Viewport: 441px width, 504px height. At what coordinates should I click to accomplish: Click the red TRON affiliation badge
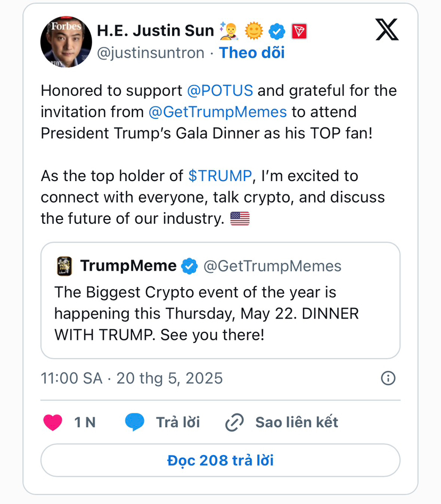[x=299, y=31]
